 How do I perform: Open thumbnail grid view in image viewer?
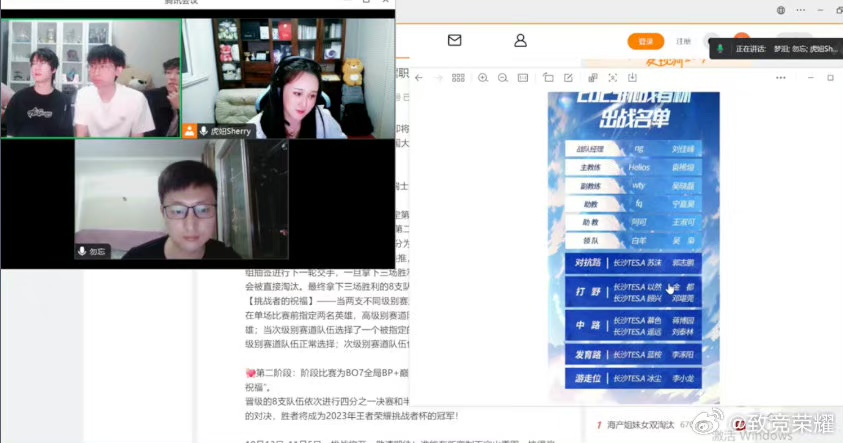458,78
